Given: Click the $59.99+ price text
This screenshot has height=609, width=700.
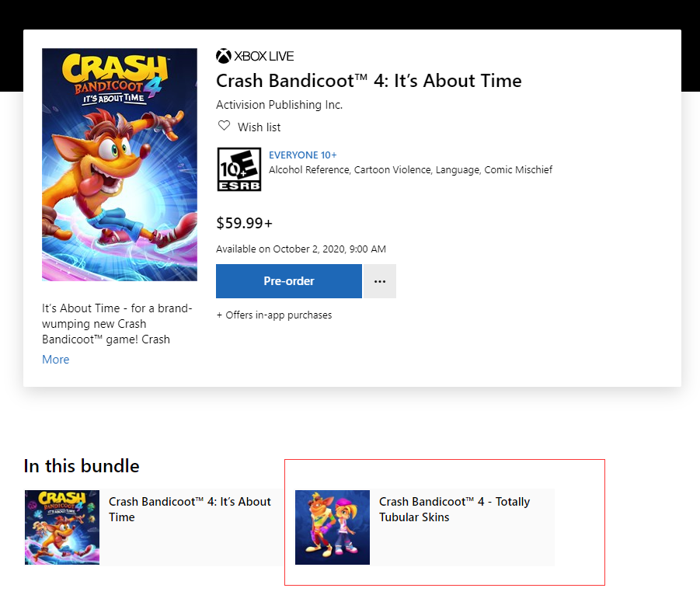Looking at the screenshot, I should click(245, 224).
